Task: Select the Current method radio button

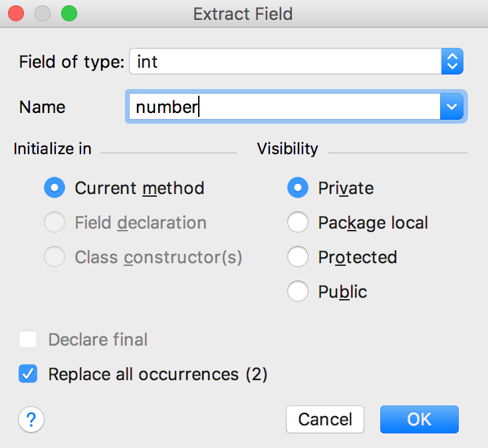Action: 55,187
